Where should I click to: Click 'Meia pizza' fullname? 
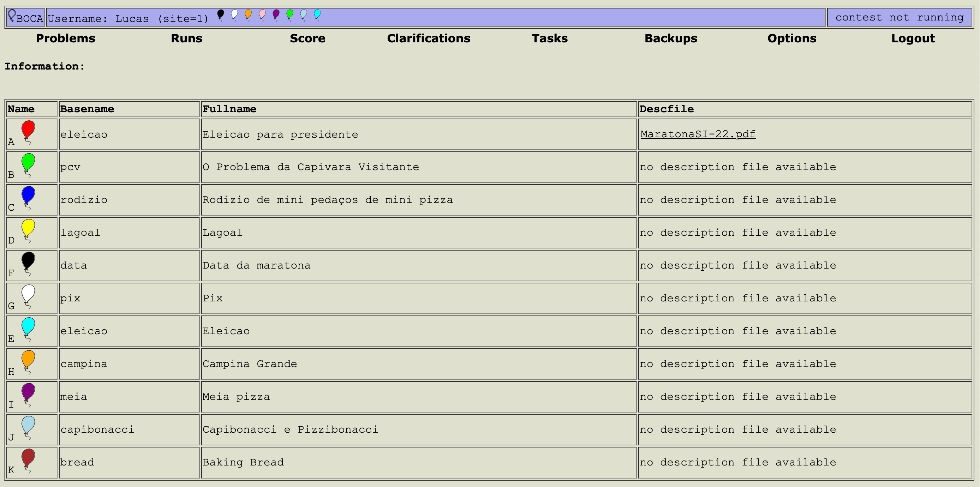coord(236,397)
